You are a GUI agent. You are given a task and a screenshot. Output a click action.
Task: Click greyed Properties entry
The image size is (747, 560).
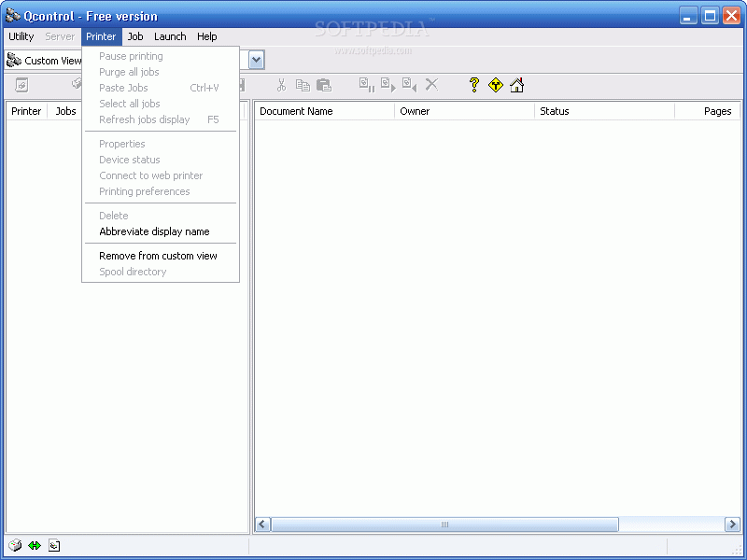click(x=161, y=144)
